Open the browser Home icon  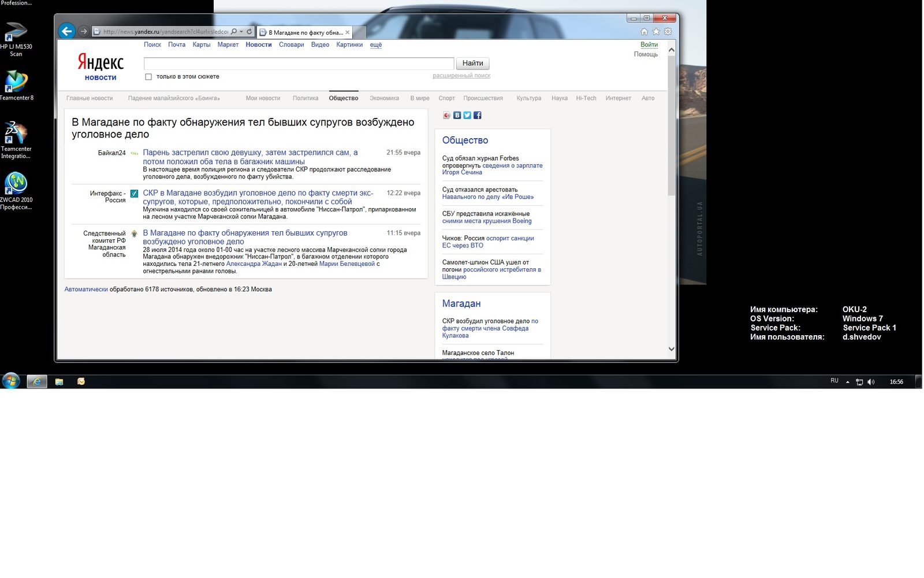pos(644,32)
